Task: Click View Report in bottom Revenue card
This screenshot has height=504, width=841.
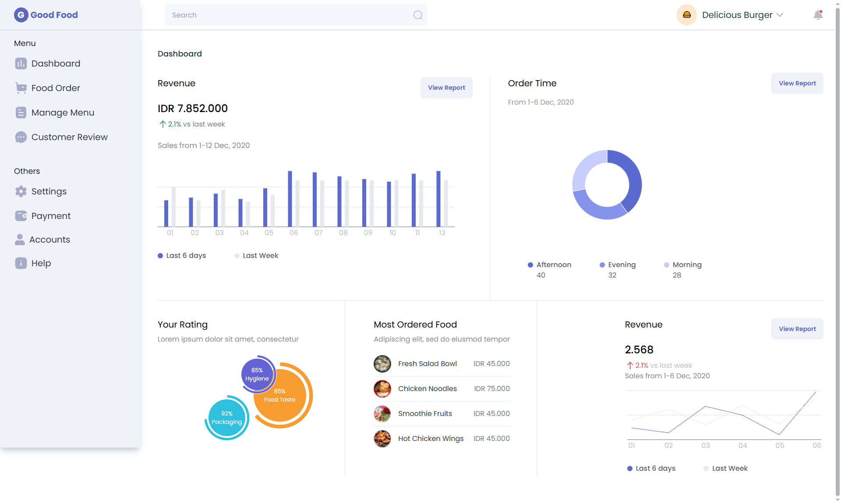Action: pyautogui.click(x=797, y=329)
